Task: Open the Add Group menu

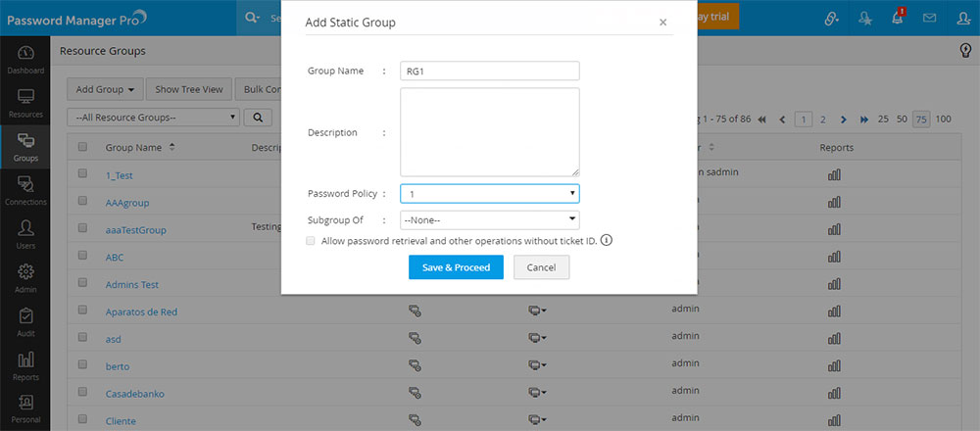Action: click(106, 89)
